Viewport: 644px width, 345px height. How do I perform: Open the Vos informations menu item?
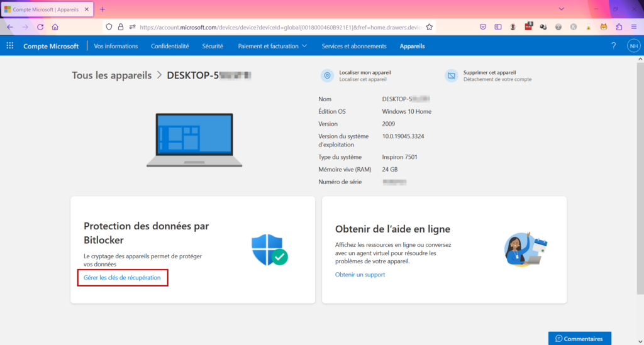(116, 46)
